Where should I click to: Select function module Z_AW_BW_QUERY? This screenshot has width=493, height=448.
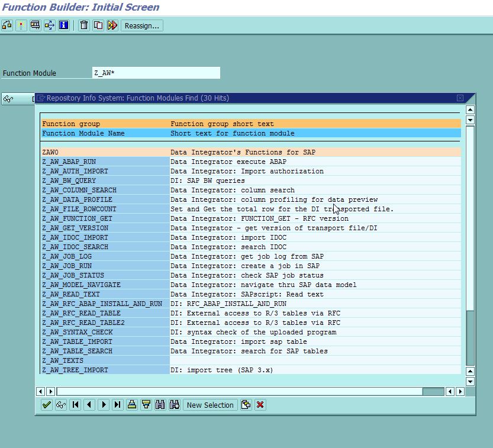[251, 181]
